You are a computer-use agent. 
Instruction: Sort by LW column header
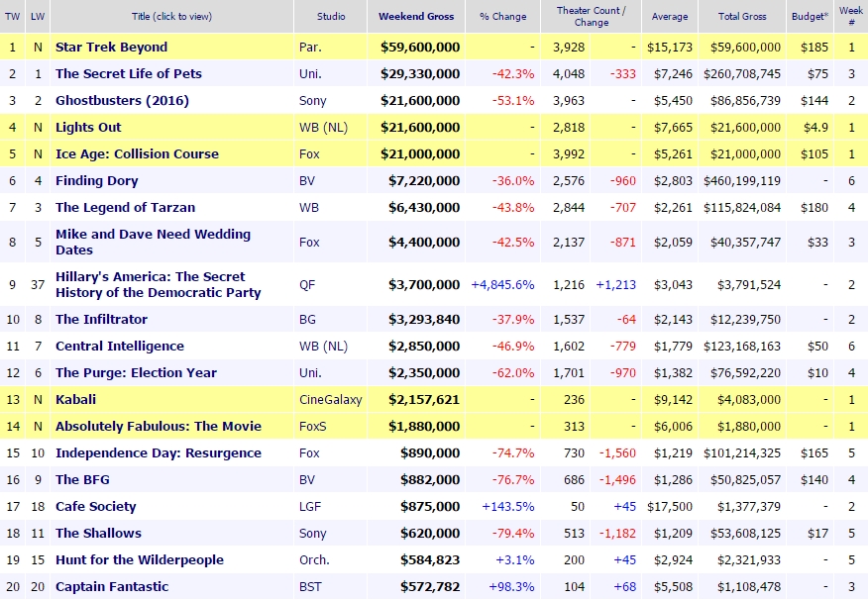[x=38, y=17]
